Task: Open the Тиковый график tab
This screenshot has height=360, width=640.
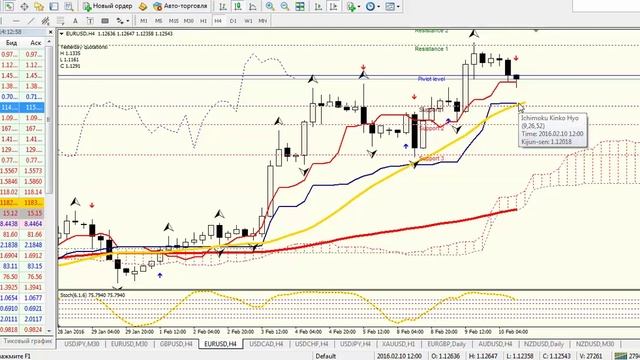Action: coord(27,341)
